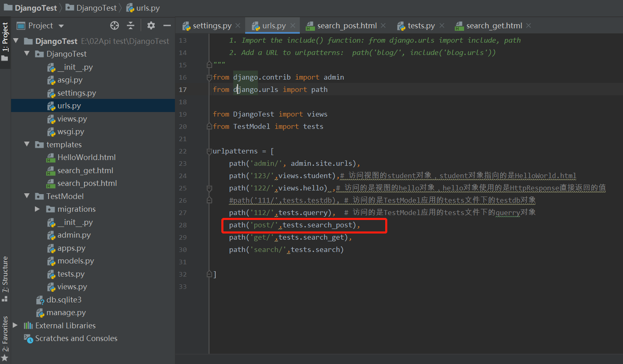623x364 pixels.
Task: Select db.sqlite3 database file
Action: tap(64, 300)
